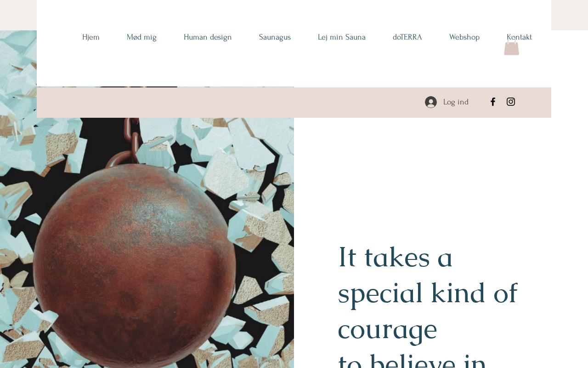Open the shopping bag cart icon
The width and height of the screenshot is (588, 368).
pyautogui.click(x=511, y=46)
